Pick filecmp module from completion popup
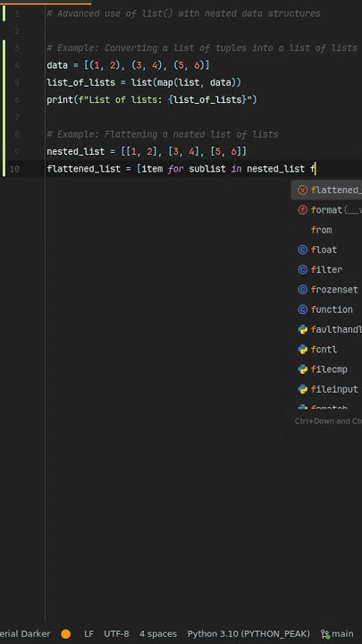 [327, 369]
